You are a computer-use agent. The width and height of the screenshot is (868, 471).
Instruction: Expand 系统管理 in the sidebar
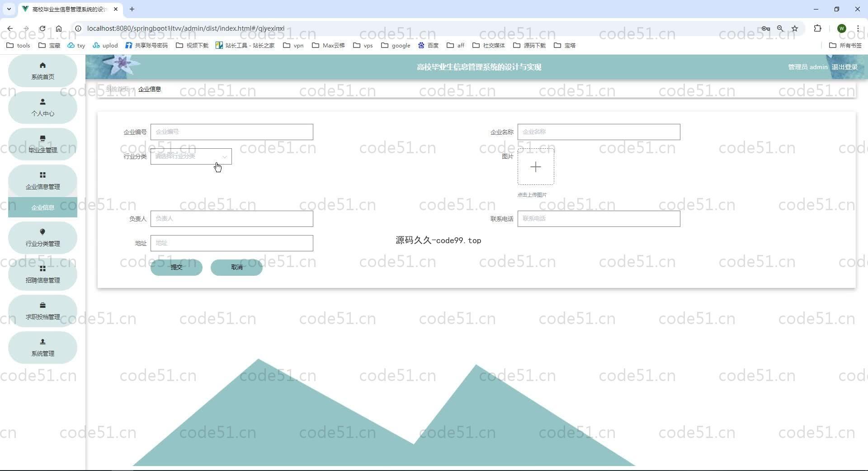pyautogui.click(x=42, y=348)
